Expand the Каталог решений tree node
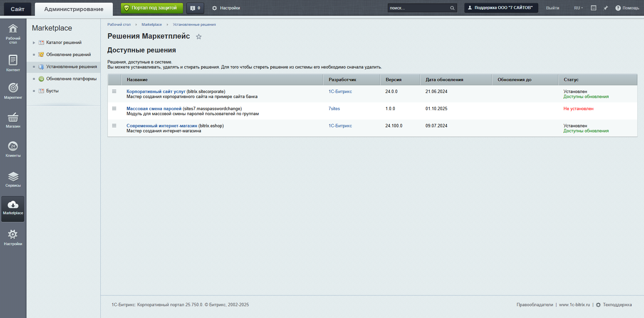 pyautogui.click(x=34, y=43)
